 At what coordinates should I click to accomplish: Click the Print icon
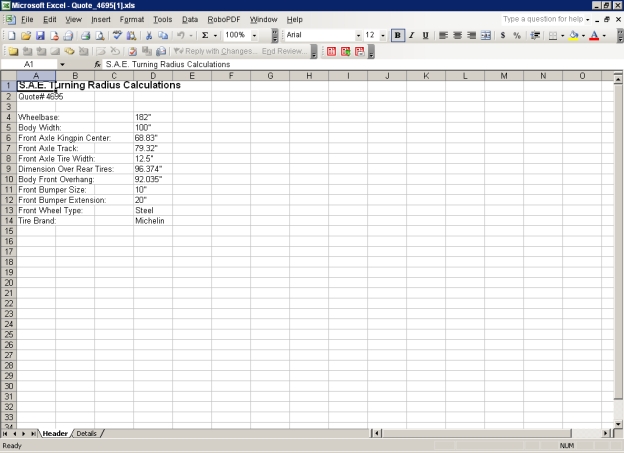[86, 36]
